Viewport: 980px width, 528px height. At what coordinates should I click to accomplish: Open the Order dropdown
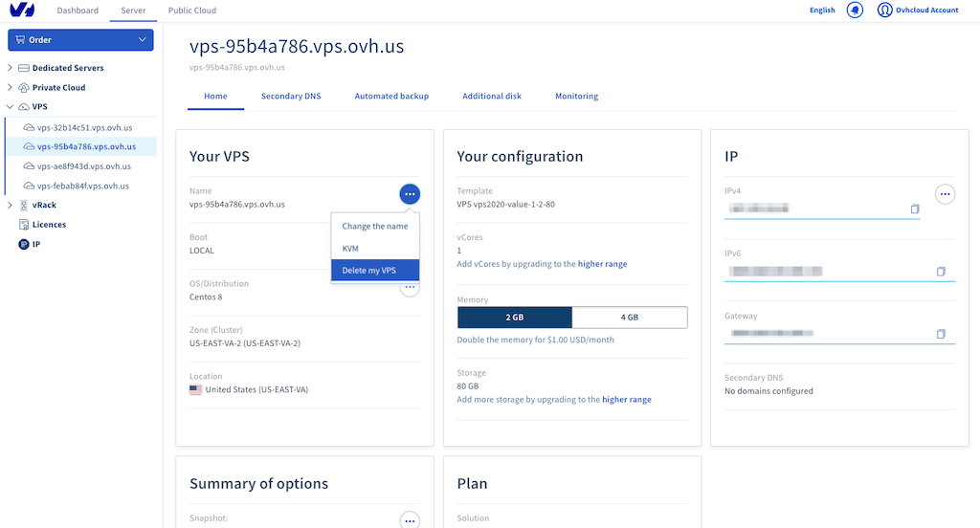[80, 40]
